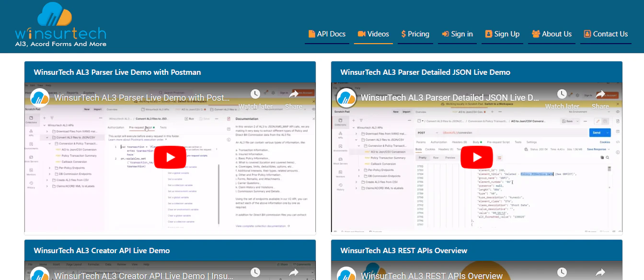Screen dimensions: 644x280
Task: Click Watch later clock on Postman demo video
Action: click(255, 95)
